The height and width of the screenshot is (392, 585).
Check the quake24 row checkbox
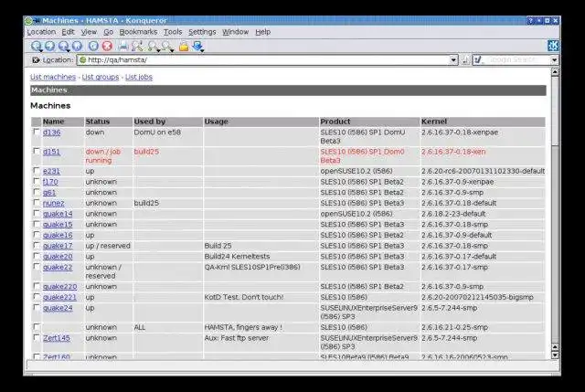(x=37, y=307)
